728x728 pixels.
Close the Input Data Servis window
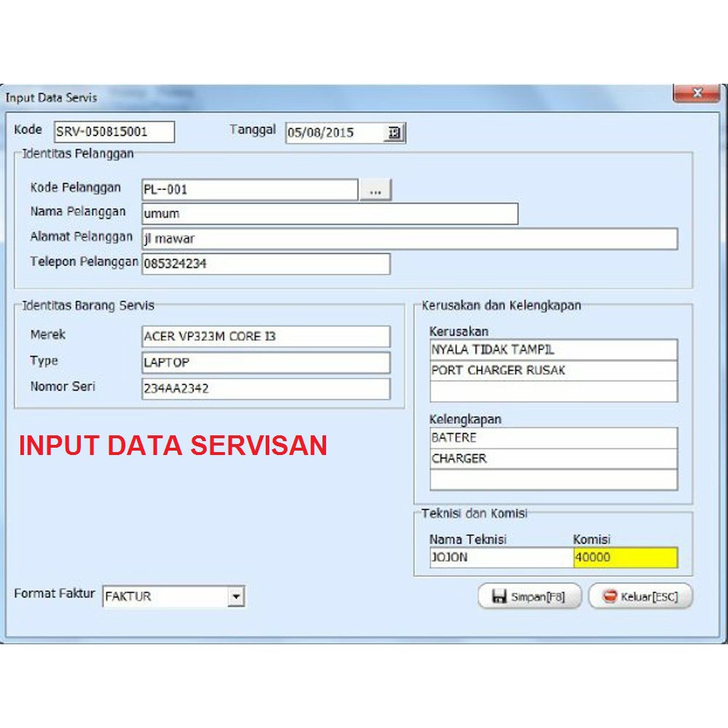(696, 94)
